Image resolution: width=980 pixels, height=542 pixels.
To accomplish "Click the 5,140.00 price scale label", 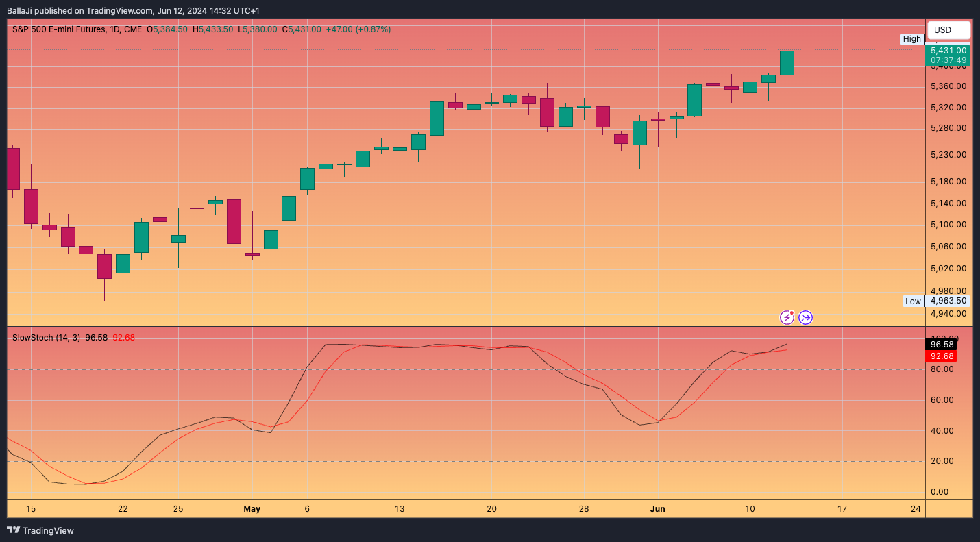I will point(948,204).
